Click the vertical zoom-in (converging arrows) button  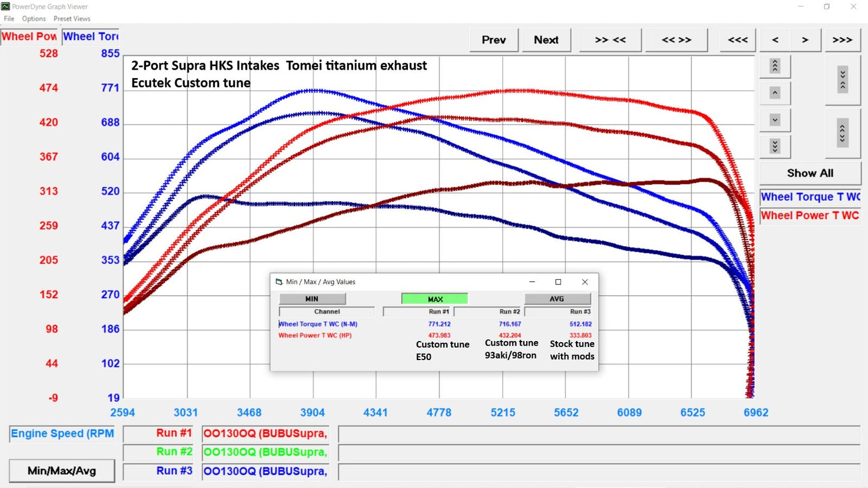(842, 79)
